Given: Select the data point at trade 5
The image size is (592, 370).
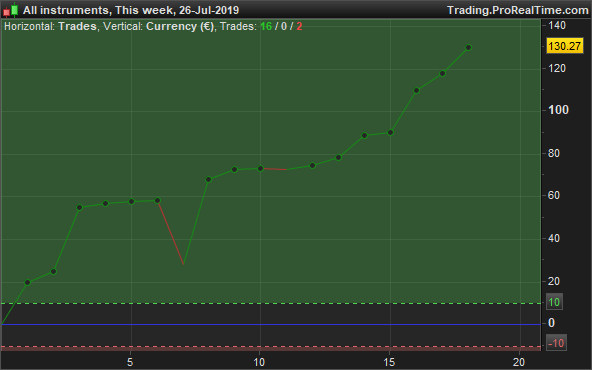Looking at the screenshot, I should [x=131, y=202].
